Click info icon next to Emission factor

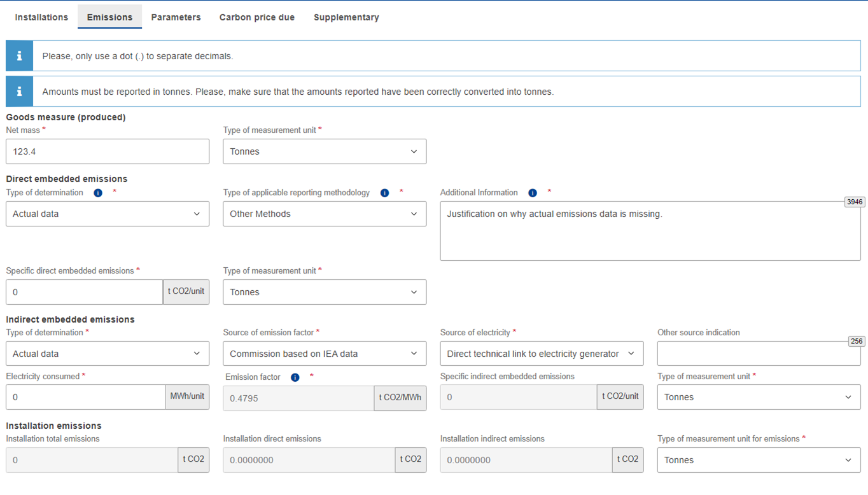(x=295, y=377)
